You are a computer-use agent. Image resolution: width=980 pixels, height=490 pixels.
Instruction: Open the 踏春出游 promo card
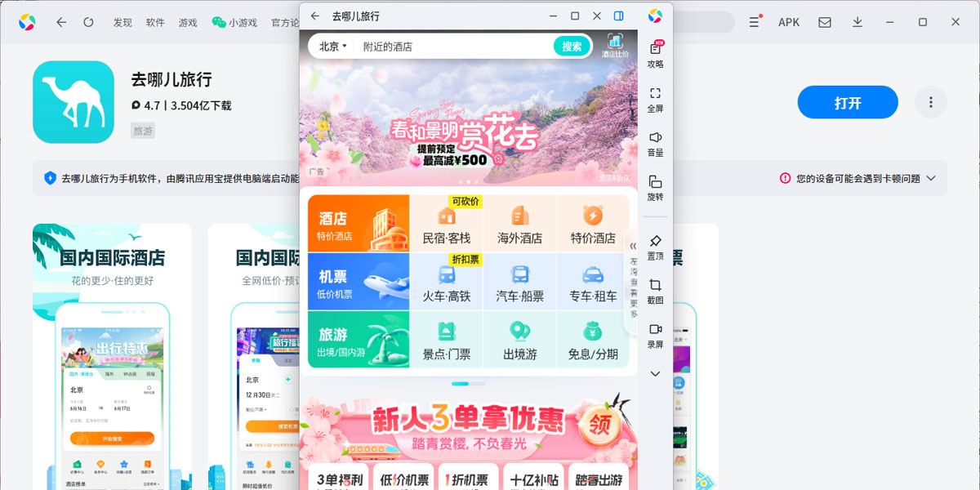(599, 479)
